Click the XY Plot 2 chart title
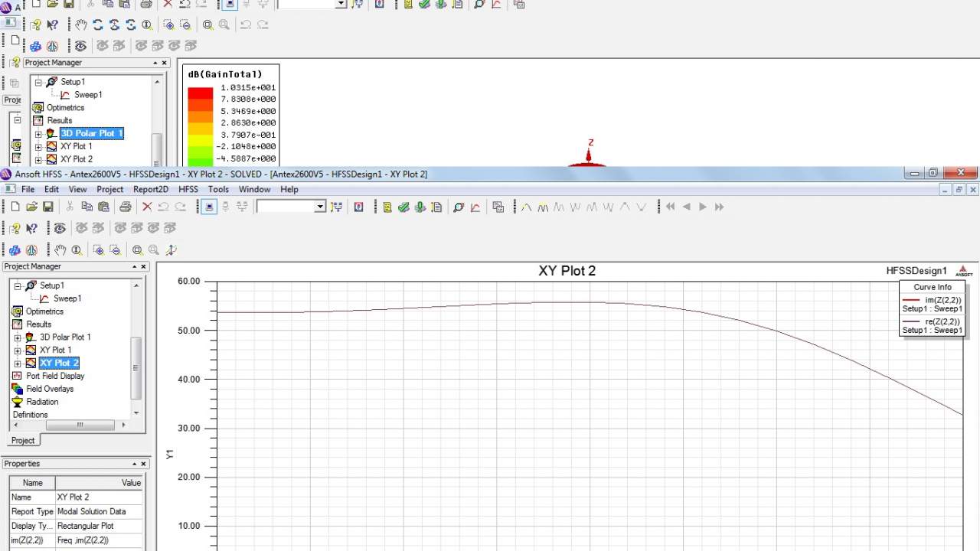This screenshot has height=551, width=980. [567, 271]
